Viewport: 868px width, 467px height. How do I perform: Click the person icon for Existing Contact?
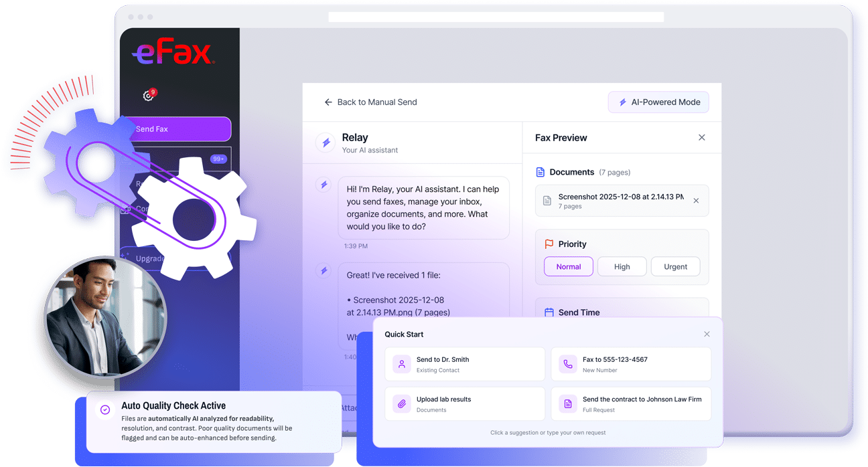pyautogui.click(x=402, y=364)
